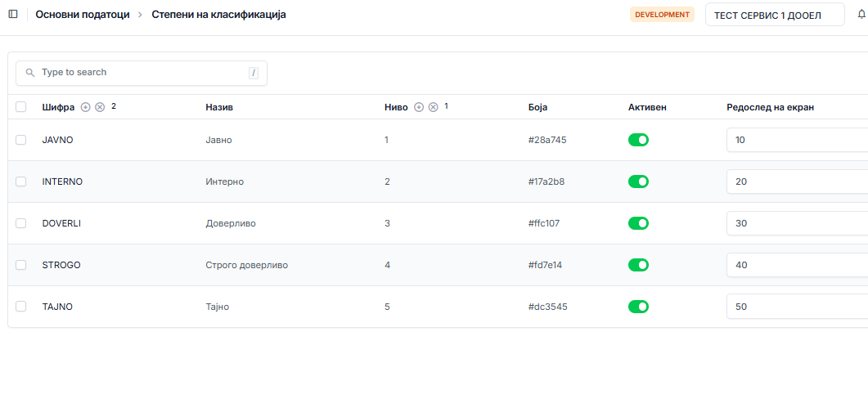Image resolution: width=868 pixels, height=417 pixels.
Task: Sort by the Активен column header
Action: click(x=647, y=107)
